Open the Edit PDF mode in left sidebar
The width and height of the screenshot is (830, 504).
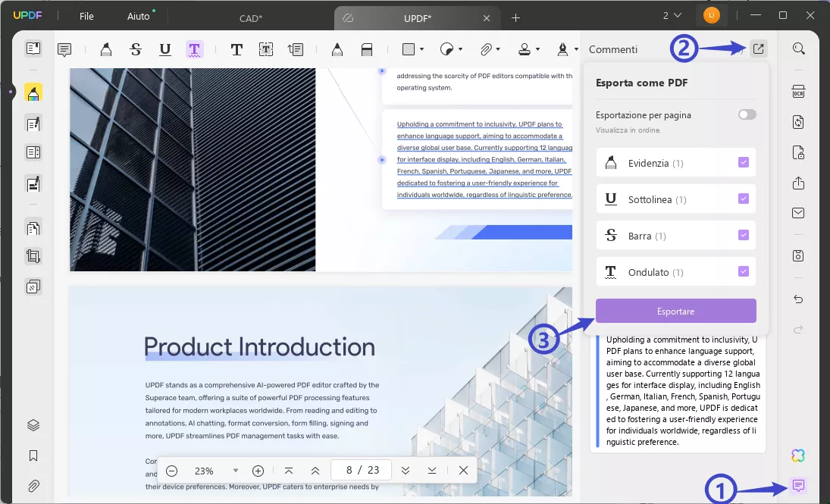tap(33, 124)
